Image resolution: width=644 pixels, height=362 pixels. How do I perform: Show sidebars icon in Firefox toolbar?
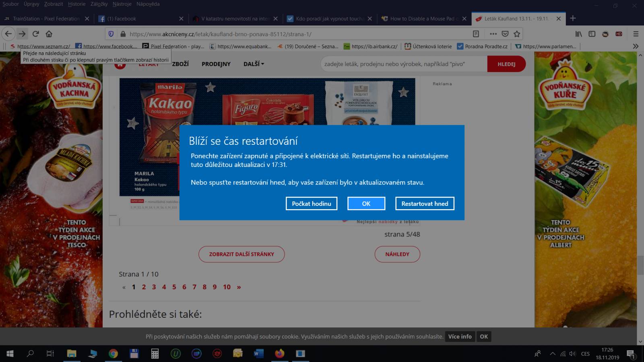coord(592,34)
